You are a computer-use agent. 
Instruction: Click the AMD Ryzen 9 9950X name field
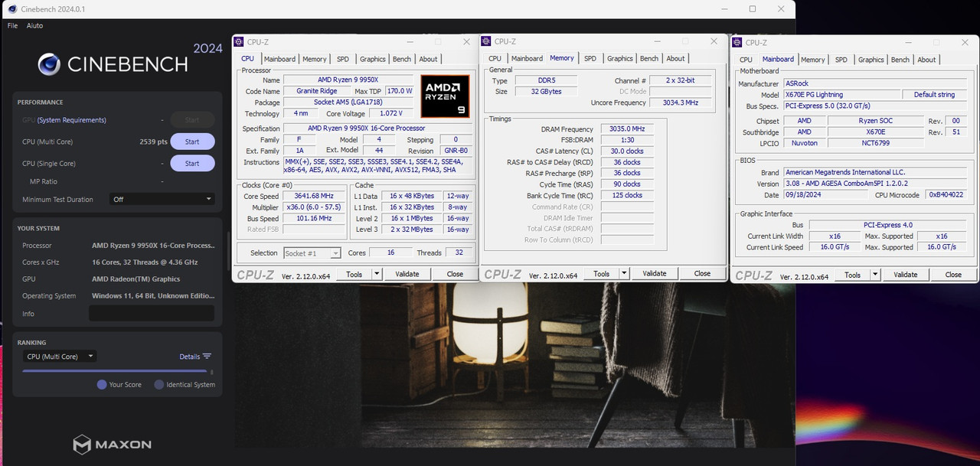click(348, 80)
